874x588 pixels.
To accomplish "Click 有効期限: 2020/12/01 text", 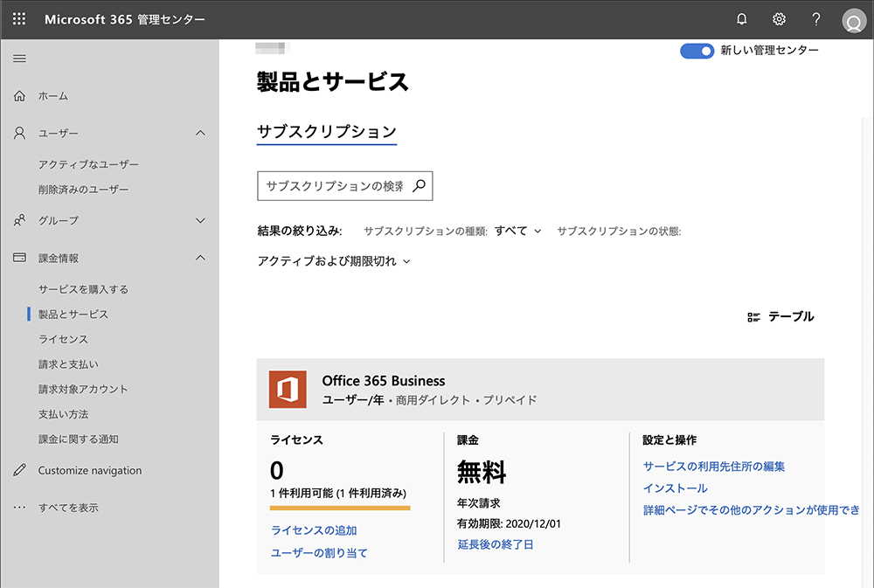I will click(x=509, y=524).
